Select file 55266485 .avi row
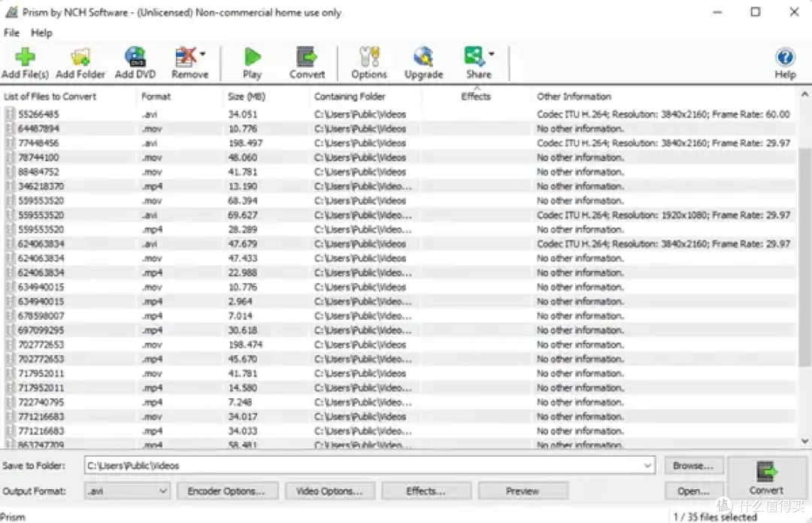 399,114
